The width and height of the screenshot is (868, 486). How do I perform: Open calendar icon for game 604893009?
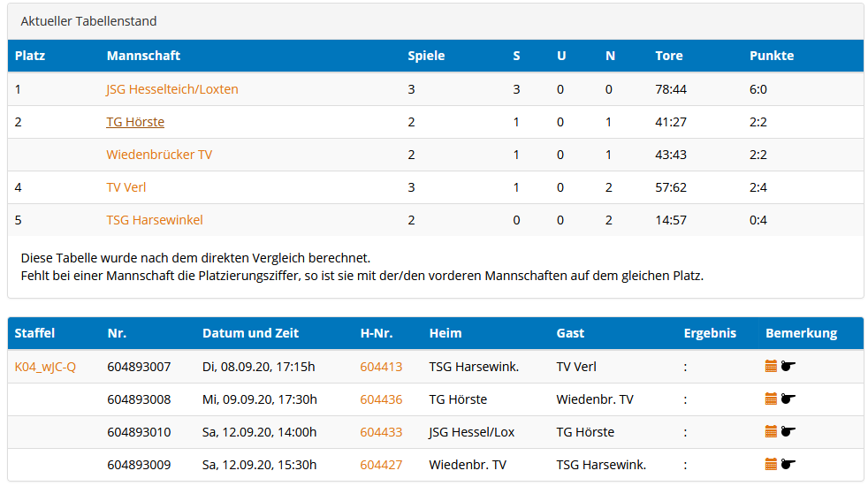point(771,465)
